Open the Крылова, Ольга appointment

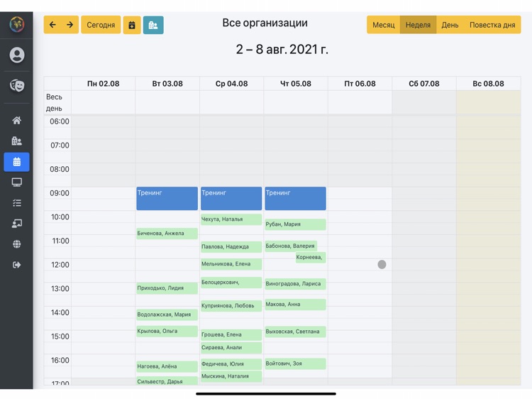[167, 332]
